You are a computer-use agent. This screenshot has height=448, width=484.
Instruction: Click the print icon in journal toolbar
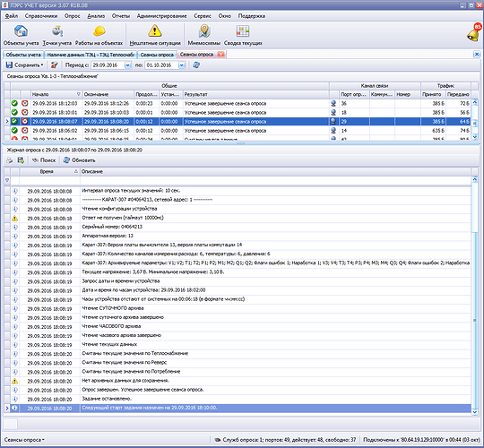(x=10, y=160)
